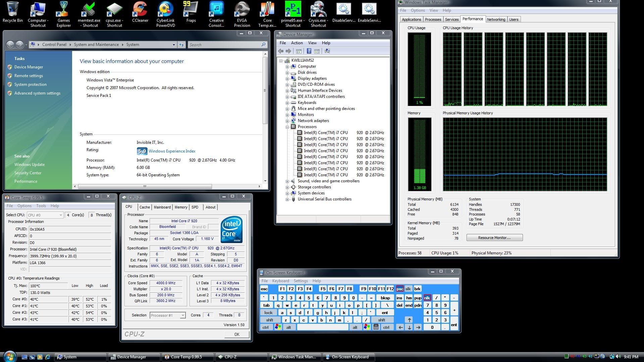Click the Resource Monitor button

click(494, 237)
